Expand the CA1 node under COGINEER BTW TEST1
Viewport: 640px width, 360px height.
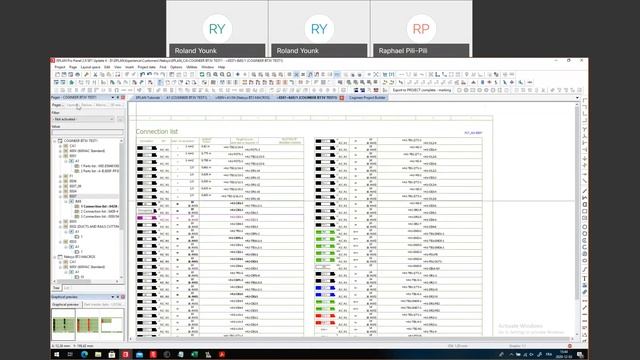click(60, 146)
